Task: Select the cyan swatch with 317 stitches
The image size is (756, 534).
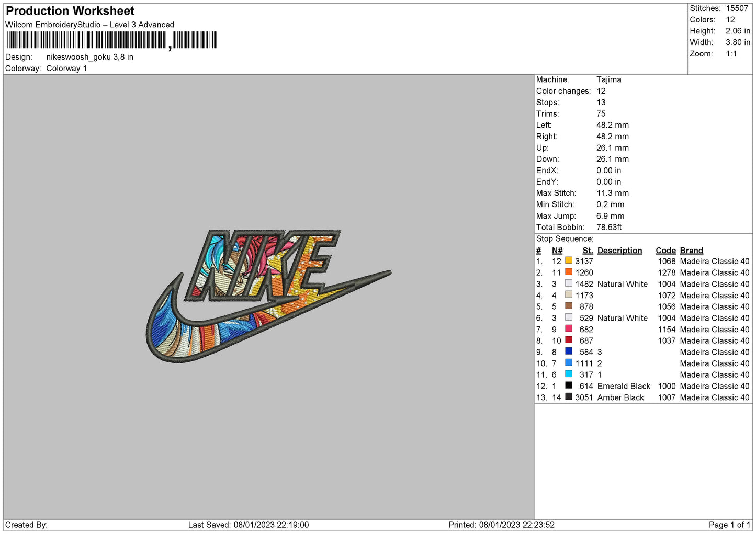Action: (569, 374)
